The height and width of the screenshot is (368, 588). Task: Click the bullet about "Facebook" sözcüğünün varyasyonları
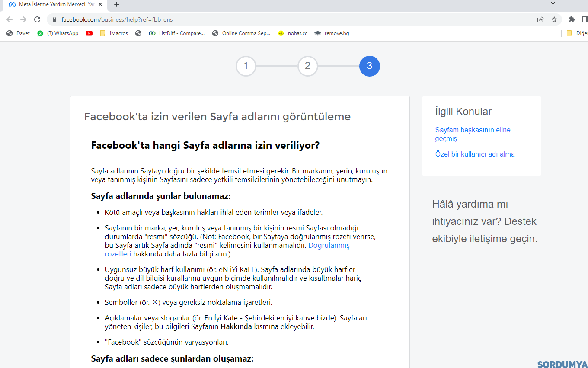coord(166,342)
